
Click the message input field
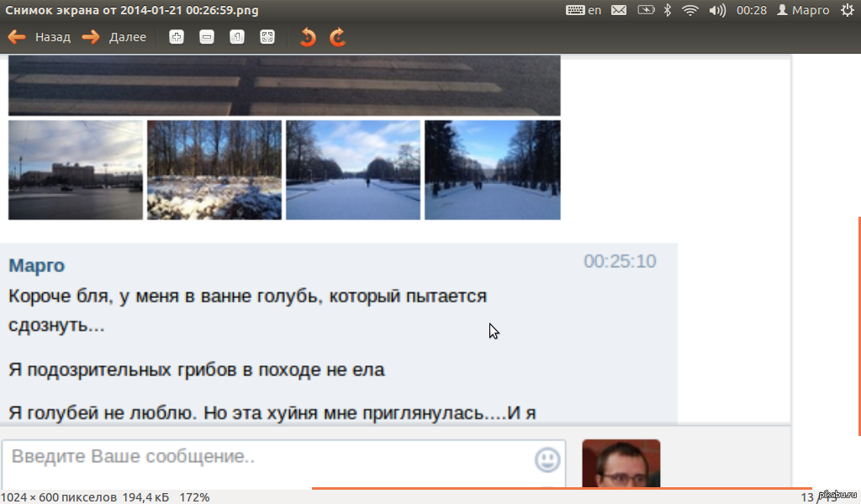click(x=269, y=459)
